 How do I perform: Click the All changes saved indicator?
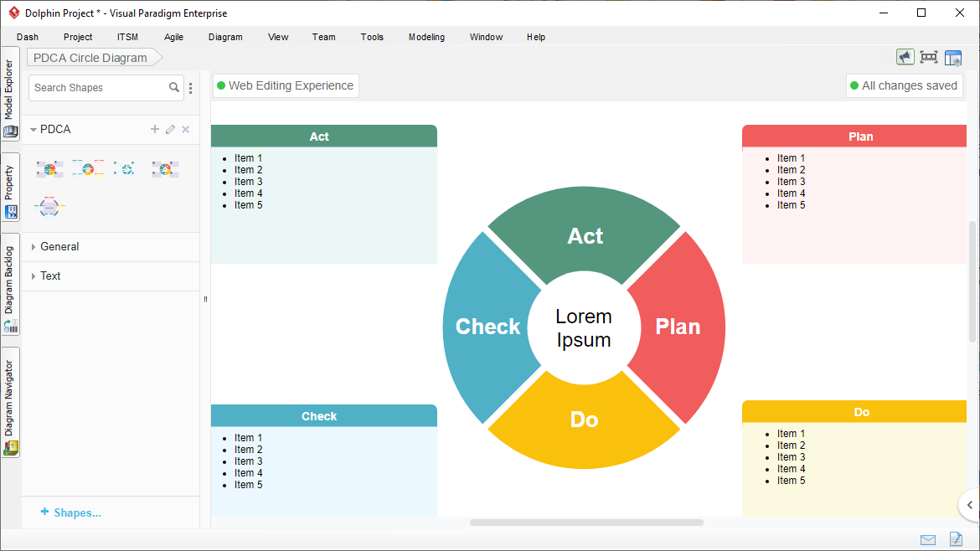pyautogui.click(x=905, y=85)
